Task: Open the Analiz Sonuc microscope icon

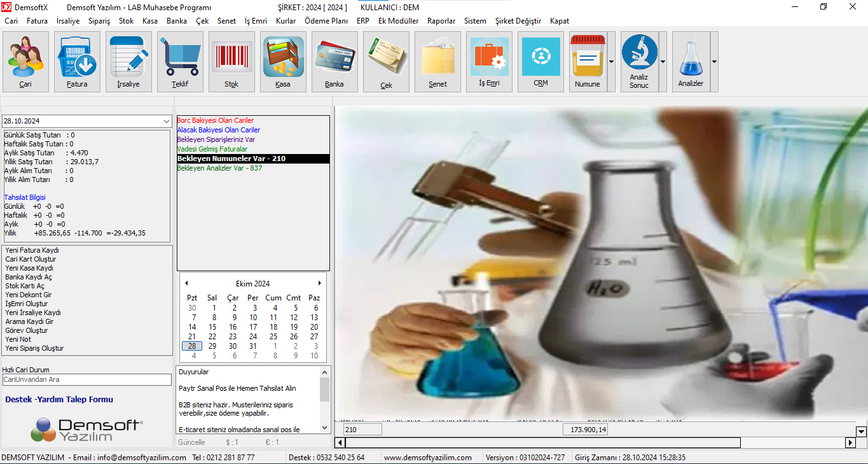Action: [639, 62]
